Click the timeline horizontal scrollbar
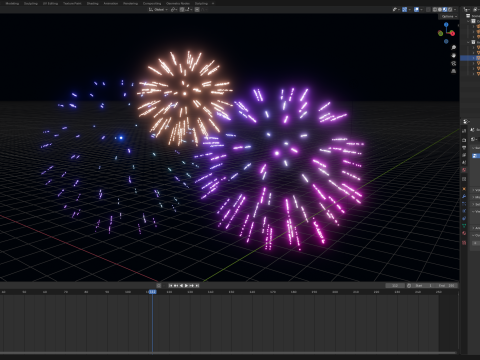480x360 pixels. [228, 353]
